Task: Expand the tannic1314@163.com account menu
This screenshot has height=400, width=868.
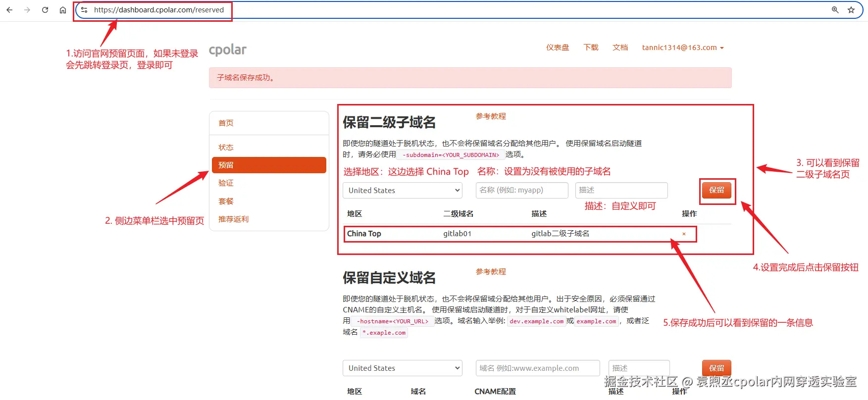Action: (683, 48)
